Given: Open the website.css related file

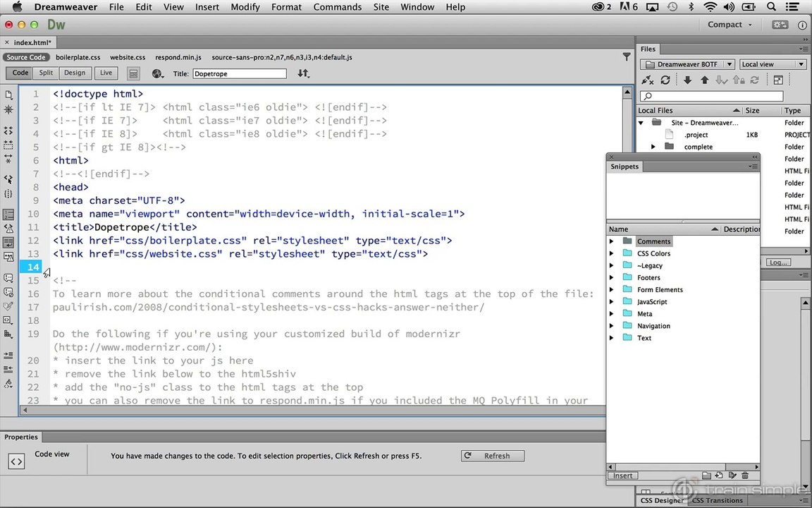Looking at the screenshot, I should coord(128,57).
